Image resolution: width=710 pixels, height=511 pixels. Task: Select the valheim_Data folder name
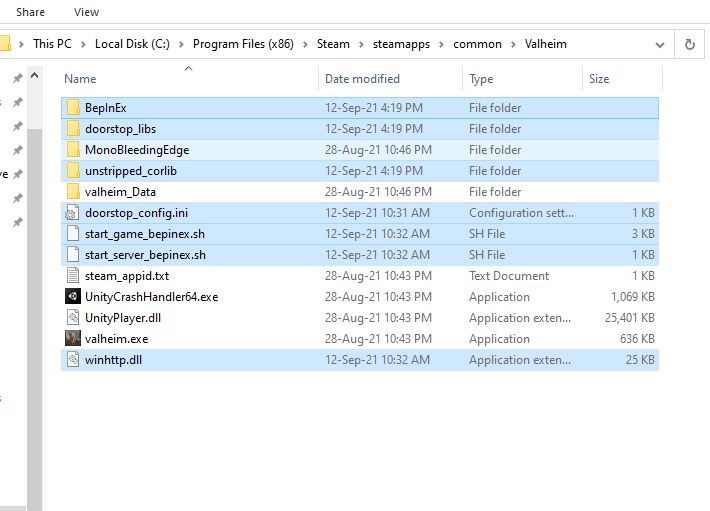[120, 192]
